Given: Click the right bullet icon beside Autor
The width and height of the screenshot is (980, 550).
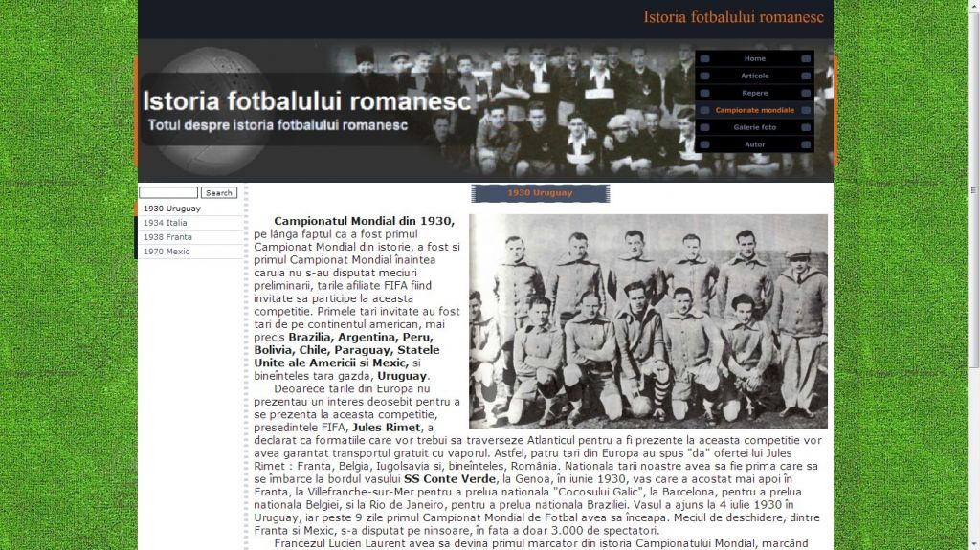Looking at the screenshot, I should click(806, 144).
